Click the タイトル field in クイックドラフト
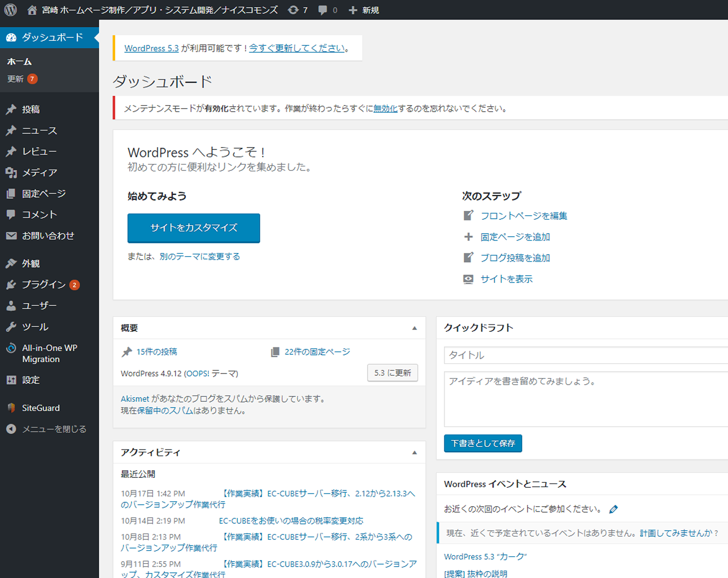The height and width of the screenshot is (578, 728). pyautogui.click(x=586, y=355)
